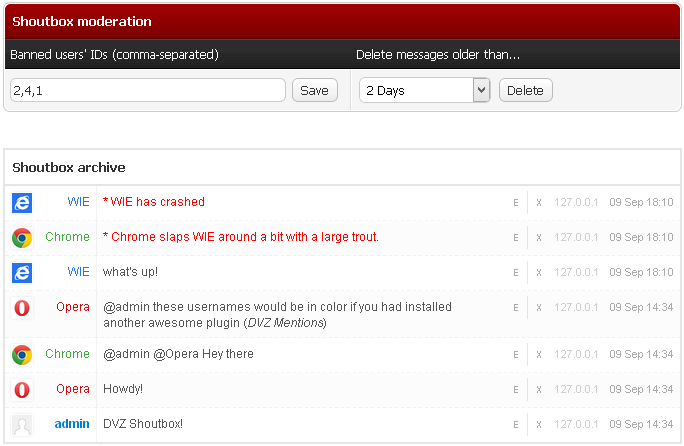Click the IP address on the "what's up!" row
Image resolution: width=684 pixels, height=446 pixels.
(576, 272)
